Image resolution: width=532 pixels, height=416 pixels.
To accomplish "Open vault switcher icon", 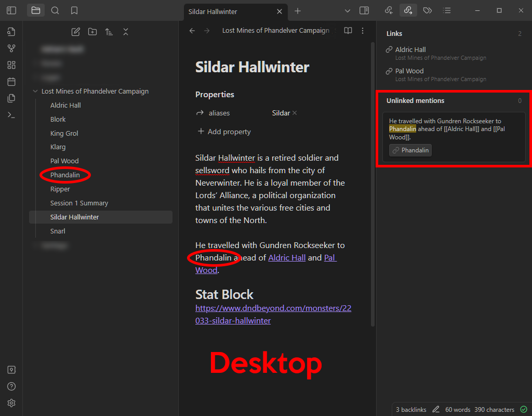I will coord(11,370).
